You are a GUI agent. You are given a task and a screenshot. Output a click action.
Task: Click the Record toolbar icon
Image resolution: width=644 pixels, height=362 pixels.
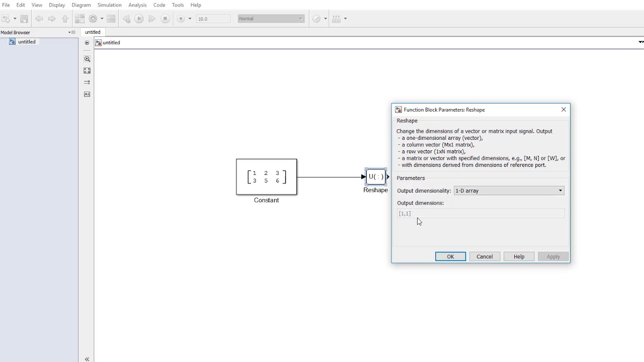(181, 19)
